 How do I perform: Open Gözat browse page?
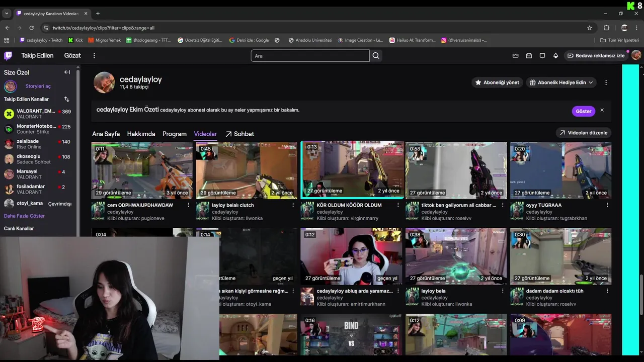(72, 55)
